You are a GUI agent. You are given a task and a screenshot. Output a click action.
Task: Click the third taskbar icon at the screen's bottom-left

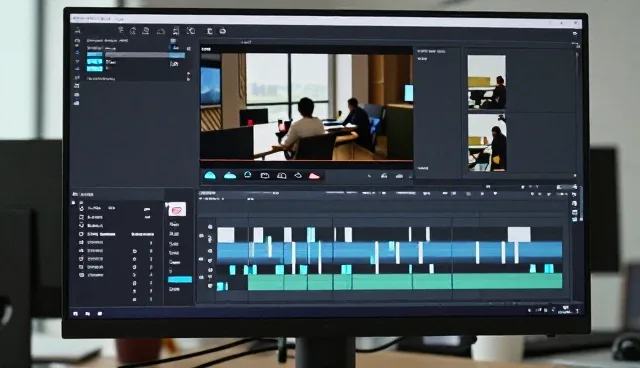[x=100, y=314]
